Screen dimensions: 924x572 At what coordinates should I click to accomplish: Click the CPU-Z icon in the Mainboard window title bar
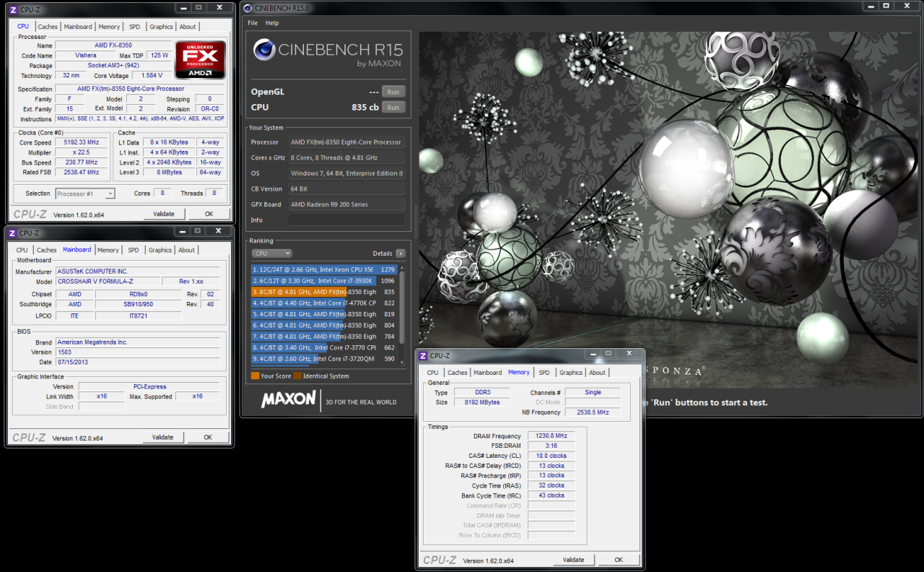pos(13,233)
